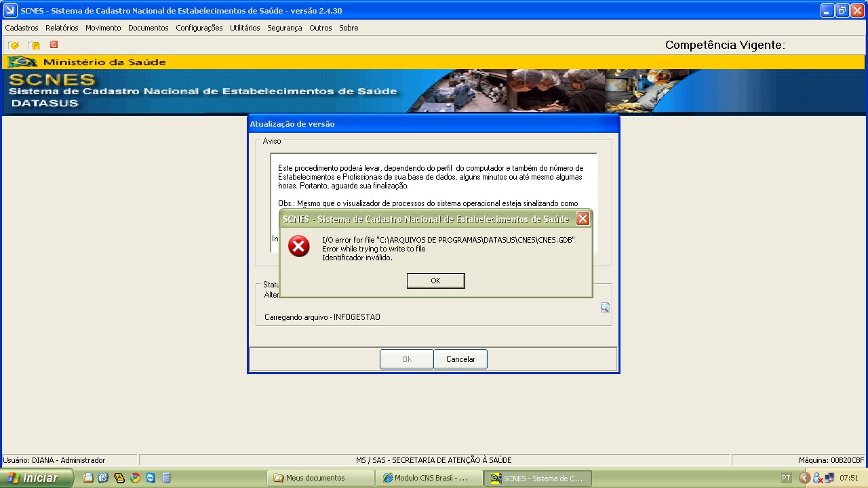Click the red error icon in the dialog
This screenshot has height=488, width=868.
298,246
